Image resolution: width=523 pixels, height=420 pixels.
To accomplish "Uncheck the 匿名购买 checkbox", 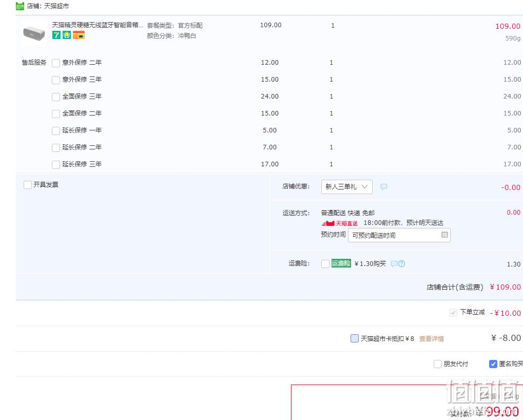I will (x=493, y=364).
